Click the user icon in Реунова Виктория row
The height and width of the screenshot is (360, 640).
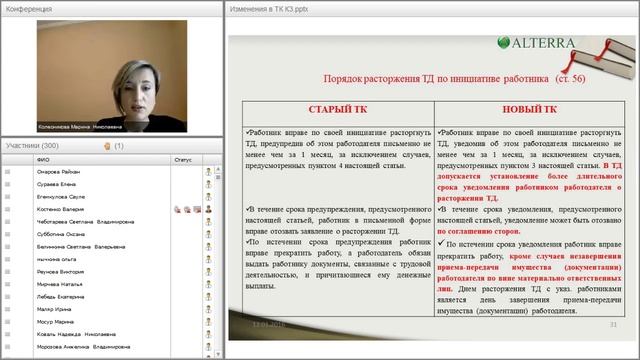208,272
